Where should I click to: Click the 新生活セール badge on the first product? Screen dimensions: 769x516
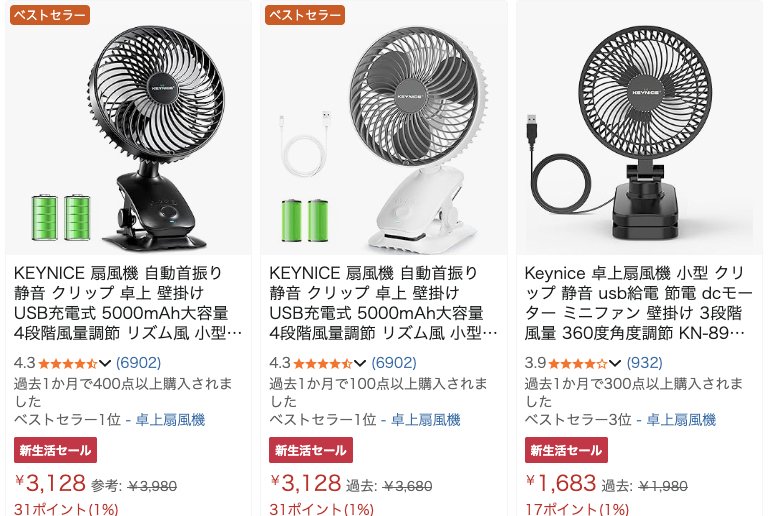pyautogui.click(x=55, y=450)
